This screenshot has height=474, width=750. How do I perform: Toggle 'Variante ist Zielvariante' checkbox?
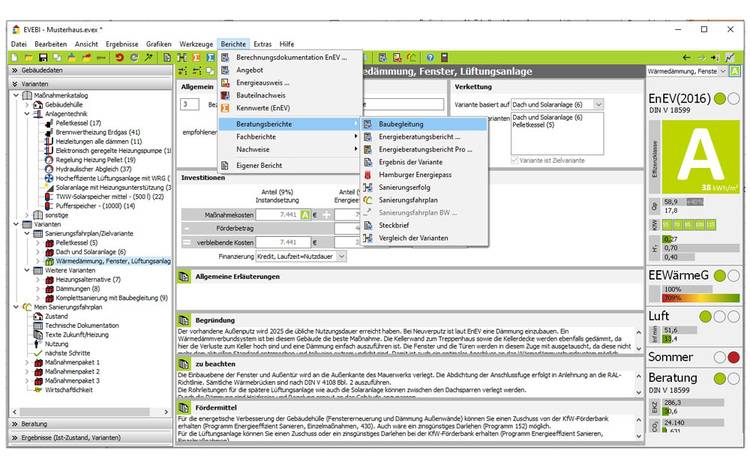(x=516, y=161)
